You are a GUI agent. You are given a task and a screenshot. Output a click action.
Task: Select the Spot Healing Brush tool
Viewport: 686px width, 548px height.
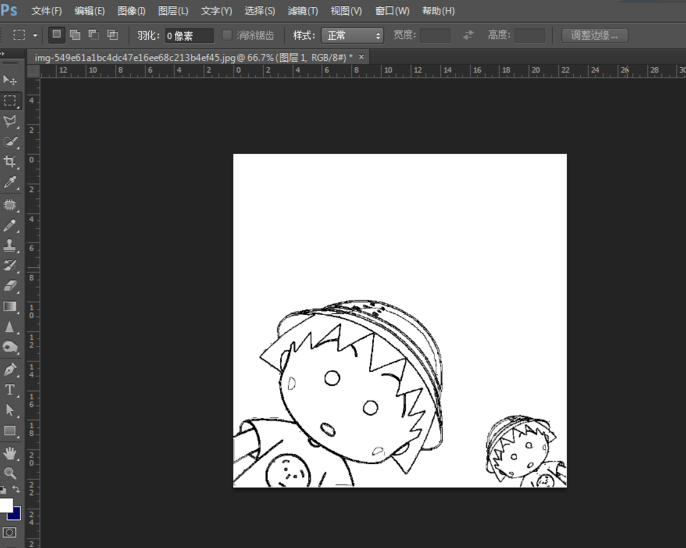coord(10,205)
